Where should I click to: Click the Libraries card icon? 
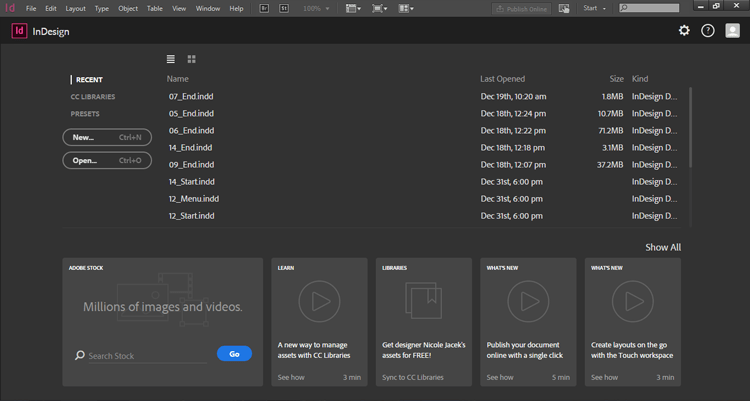[424, 301]
